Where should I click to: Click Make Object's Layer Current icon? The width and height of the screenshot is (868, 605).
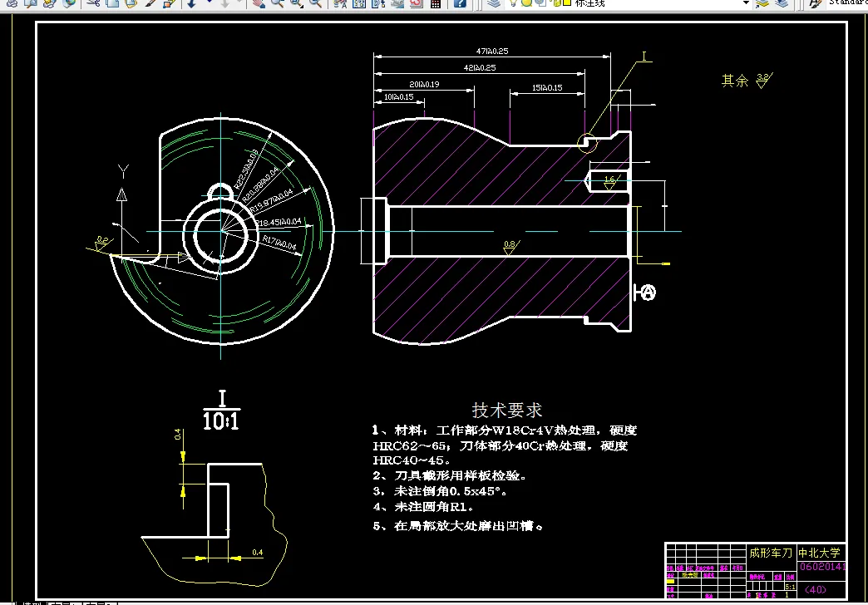[x=762, y=2]
